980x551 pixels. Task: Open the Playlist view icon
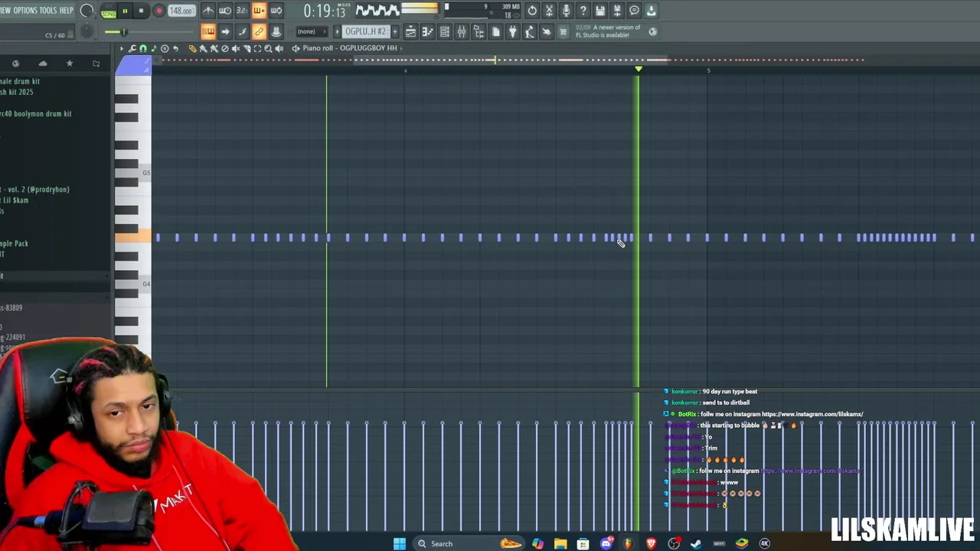(x=410, y=31)
